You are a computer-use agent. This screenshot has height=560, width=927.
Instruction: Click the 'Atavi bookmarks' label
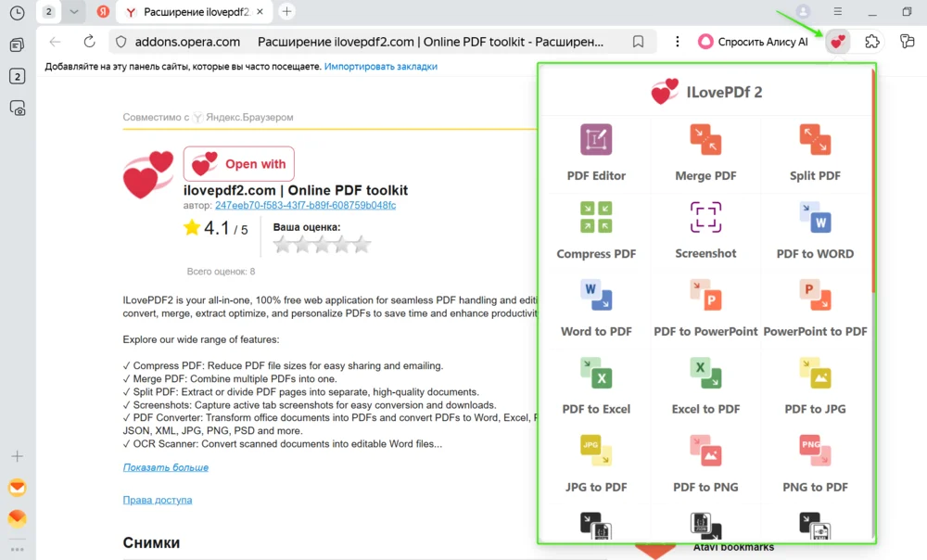(x=733, y=548)
